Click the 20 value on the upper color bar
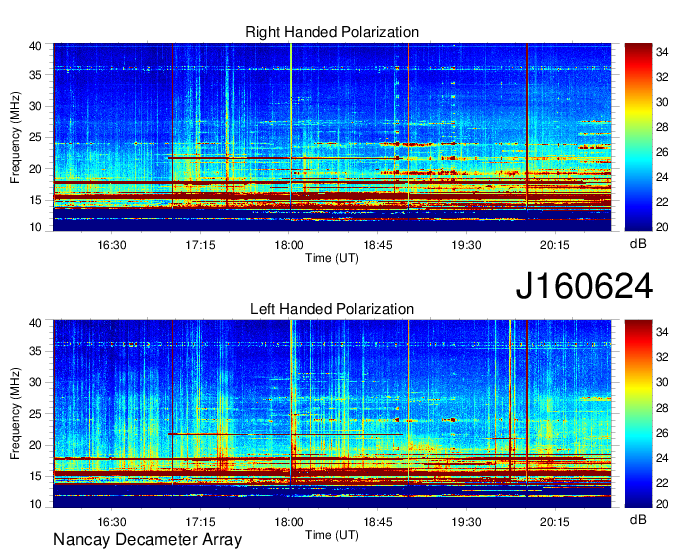 [x=662, y=227]
